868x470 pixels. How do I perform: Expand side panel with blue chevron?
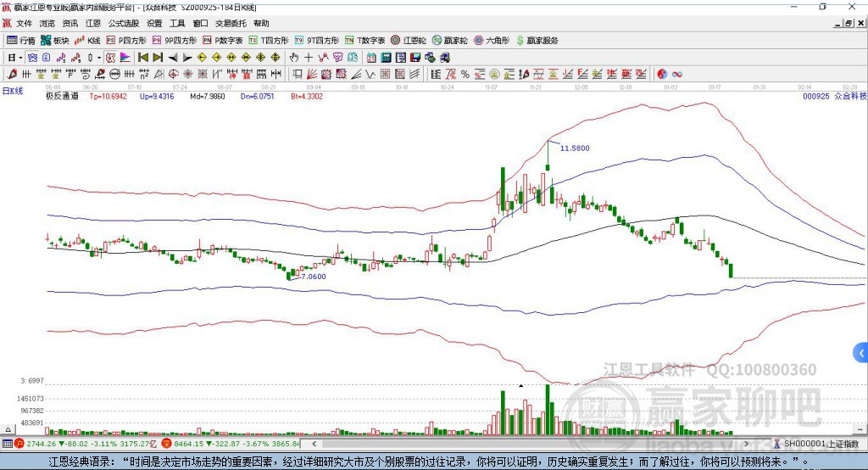coord(861,353)
